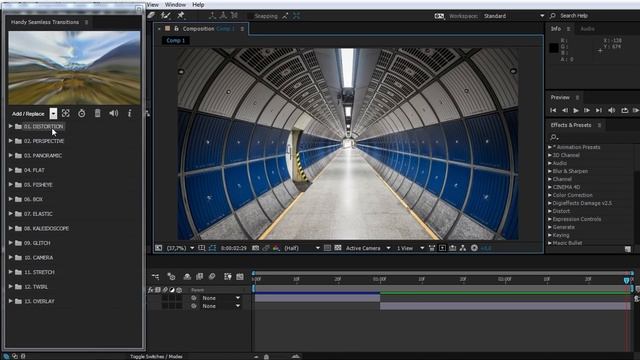This screenshot has height=360, width=640.
Task: Click the target/fit icon in Handy Seamless Transitions
Action: click(x=66, y=113)
